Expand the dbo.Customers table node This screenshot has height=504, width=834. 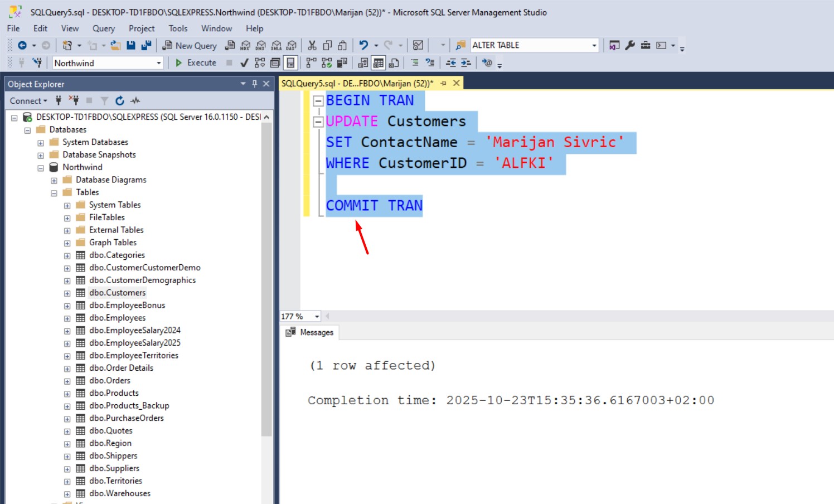click(x=67, y=293)
